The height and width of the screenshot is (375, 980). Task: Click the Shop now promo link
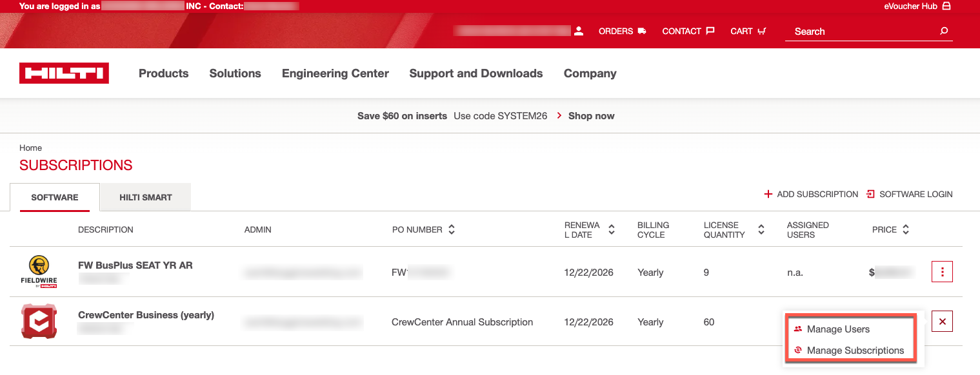(x=592, y=116)
